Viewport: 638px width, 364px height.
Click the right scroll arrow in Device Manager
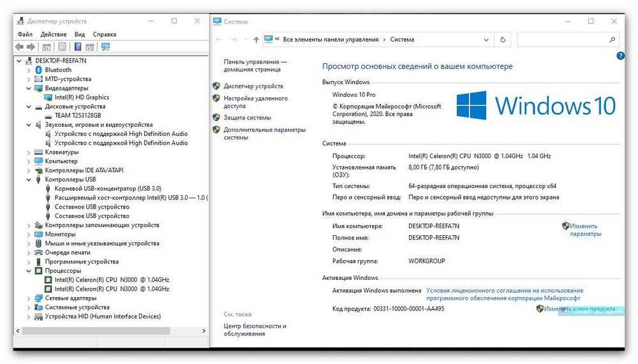[x=204, y=331]
